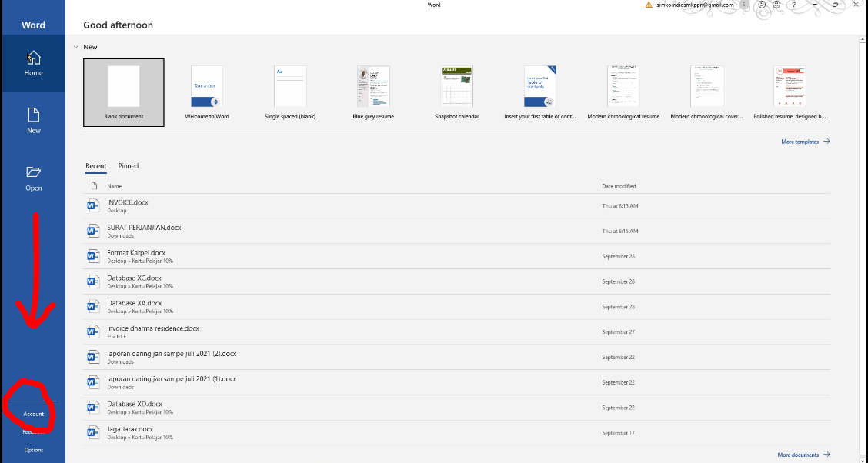Select the Polished resume template
Screen dimensions: 868x463
click(x=790, y=92)
